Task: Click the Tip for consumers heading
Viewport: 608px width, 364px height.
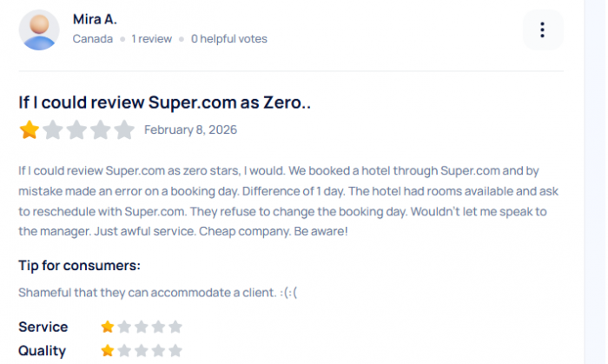Action: click(79, 266)
